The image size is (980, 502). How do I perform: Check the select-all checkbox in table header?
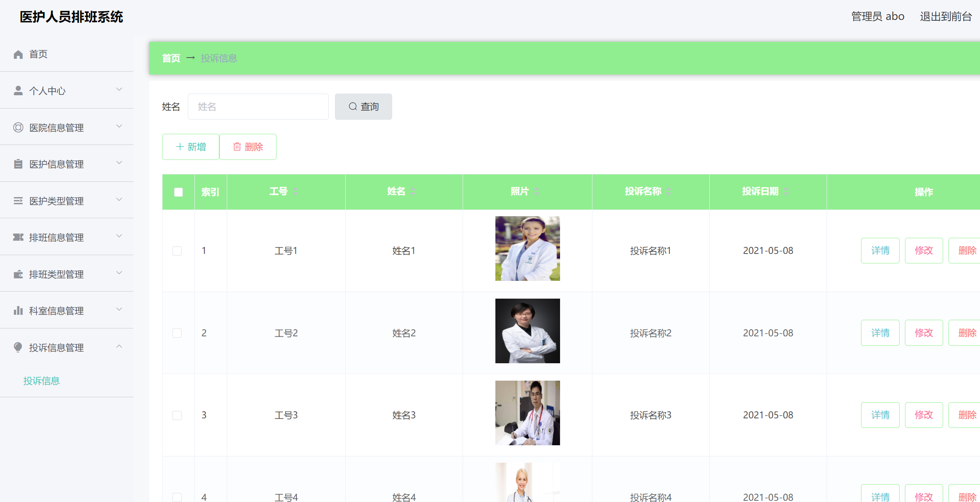(x=178, y=192)
